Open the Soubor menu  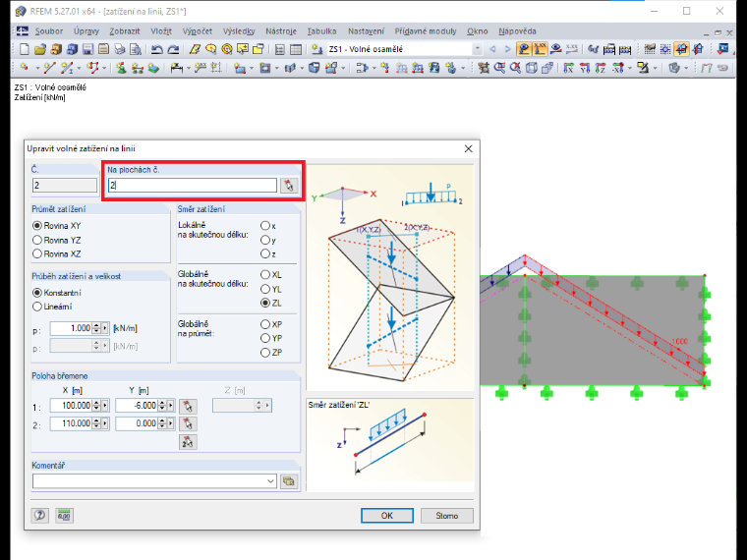pos(49,31)
